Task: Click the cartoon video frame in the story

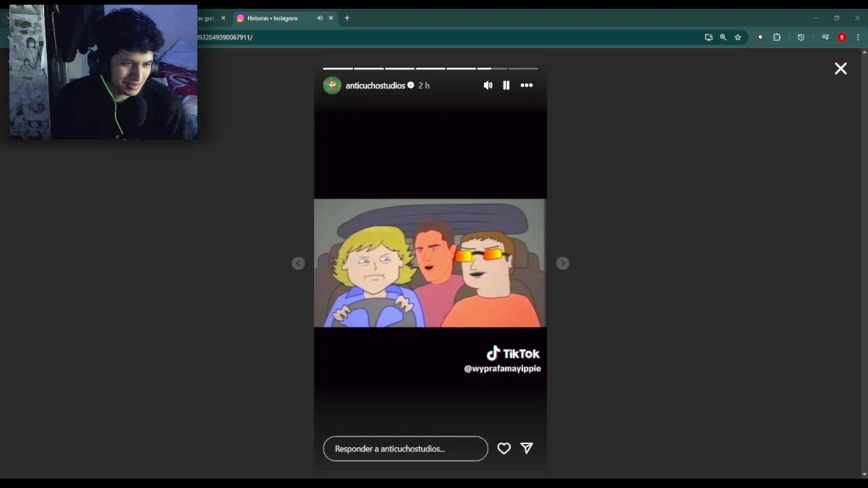Action: pos(430,263)
